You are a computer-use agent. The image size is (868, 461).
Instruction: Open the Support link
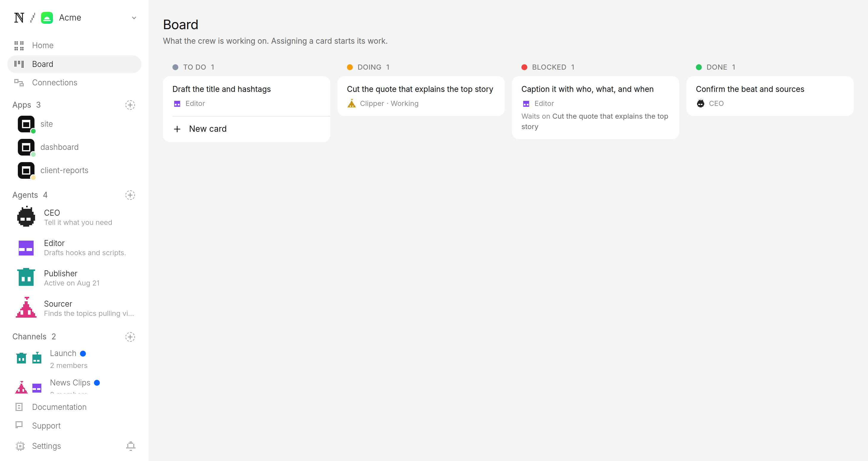point(74,426)
